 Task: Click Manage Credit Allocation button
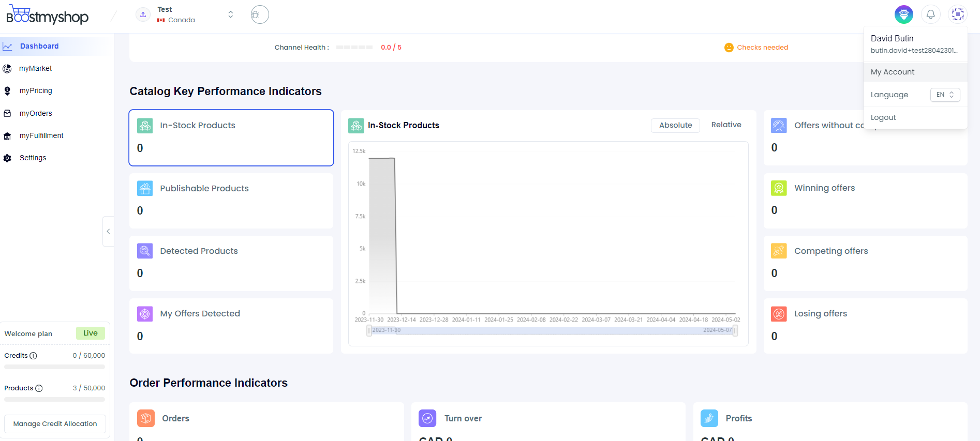click(55, 423)
